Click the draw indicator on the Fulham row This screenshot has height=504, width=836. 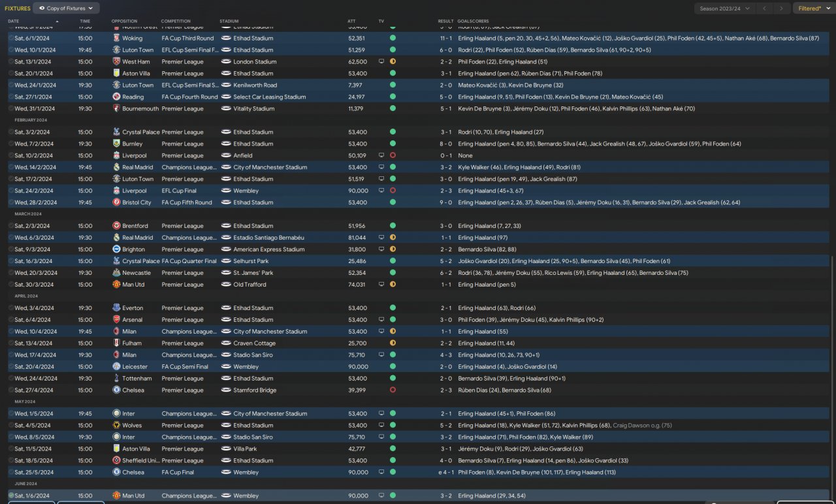[393, 344]
